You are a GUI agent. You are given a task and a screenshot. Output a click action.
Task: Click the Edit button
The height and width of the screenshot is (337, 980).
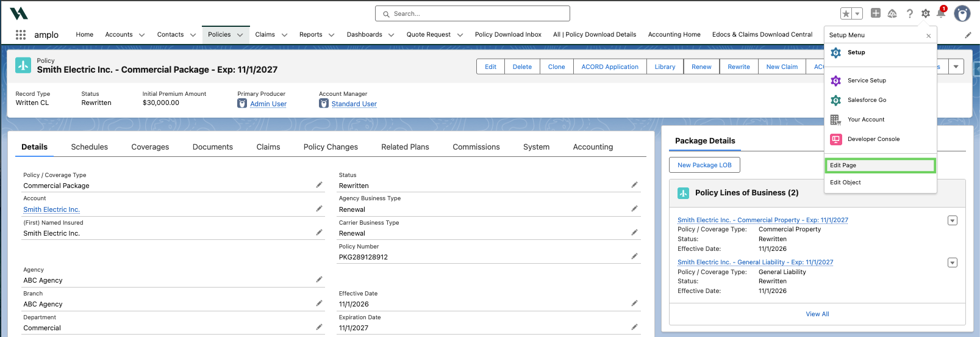pos(490,67)
